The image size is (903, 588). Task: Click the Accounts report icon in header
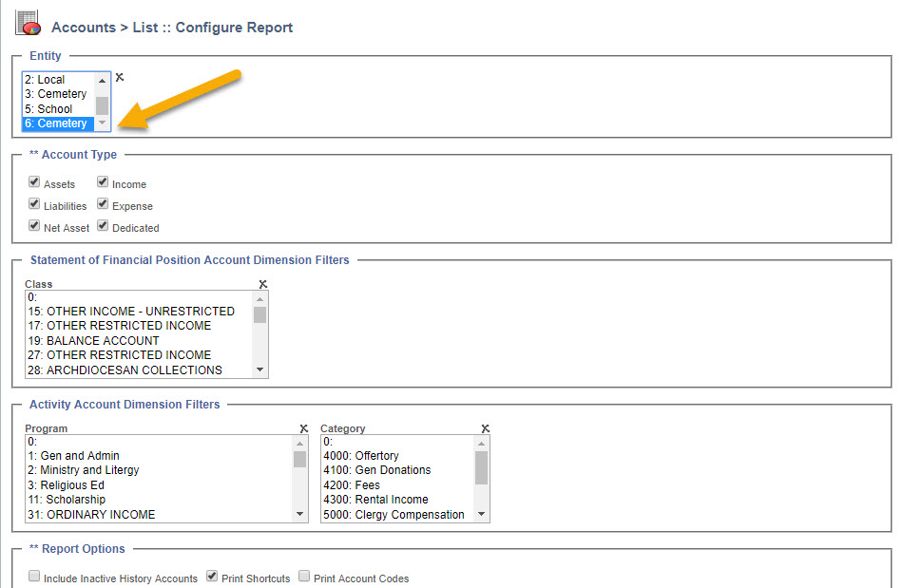point(28,23)
